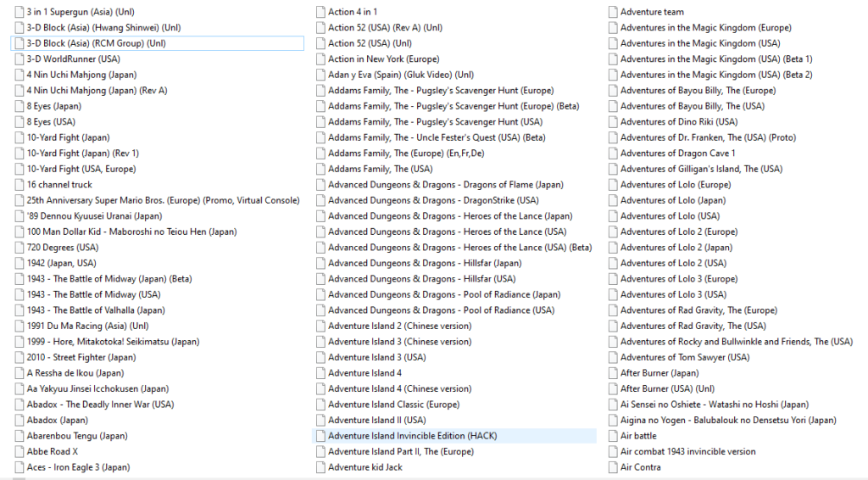Image resolution: width=868 pixels, height=480 pixels.
Task: Click the file icon for Action 4 in 1
Action: (x=320, y=12)
